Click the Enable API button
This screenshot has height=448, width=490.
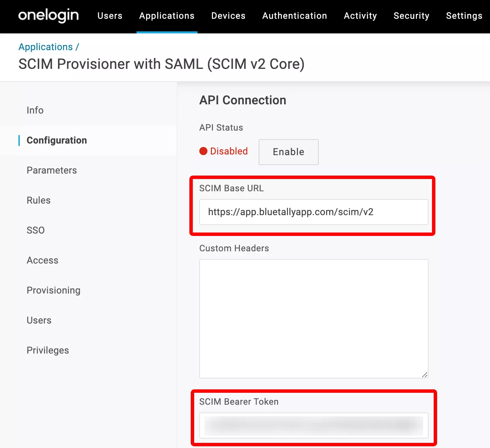point(289,152)
